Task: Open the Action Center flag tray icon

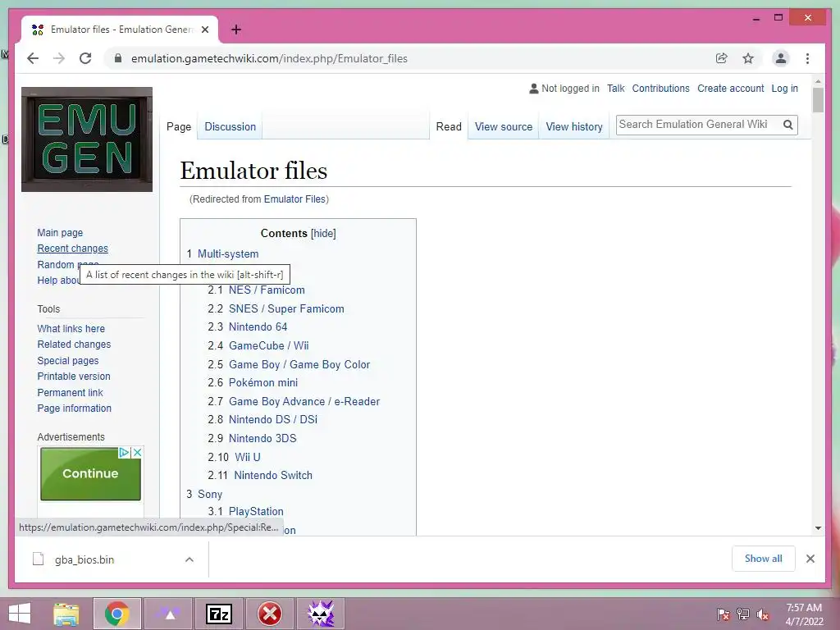Action: point(723,614)
